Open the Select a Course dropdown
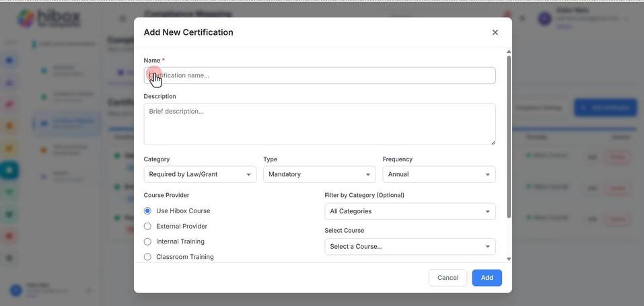Viewport: 644px width, 306px height. point(410,246)
